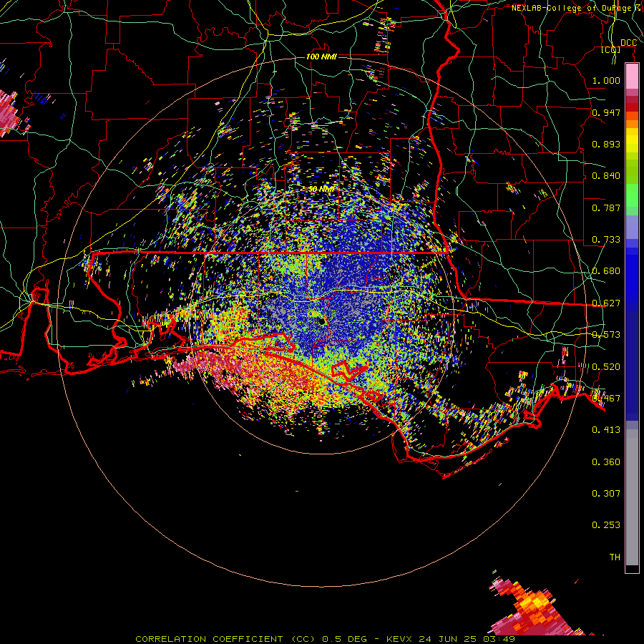Select the 0.253 scale value
644x644 pixels.
[606, 525]
